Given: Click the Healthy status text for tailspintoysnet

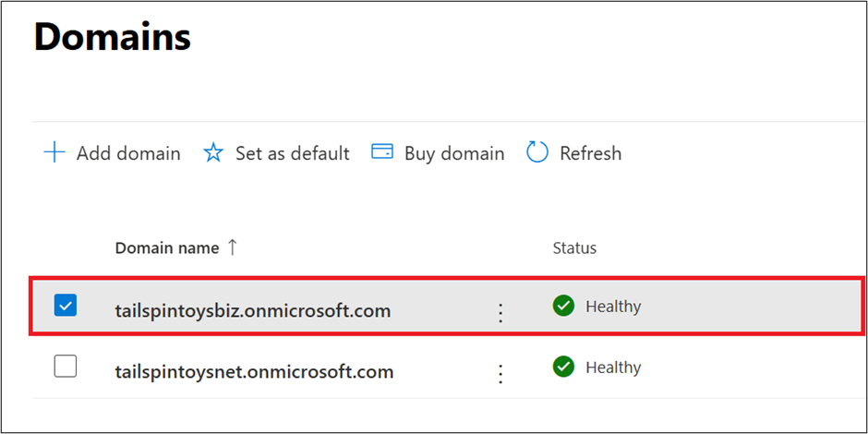Looking at the screenshot, I should coord(613,368).
